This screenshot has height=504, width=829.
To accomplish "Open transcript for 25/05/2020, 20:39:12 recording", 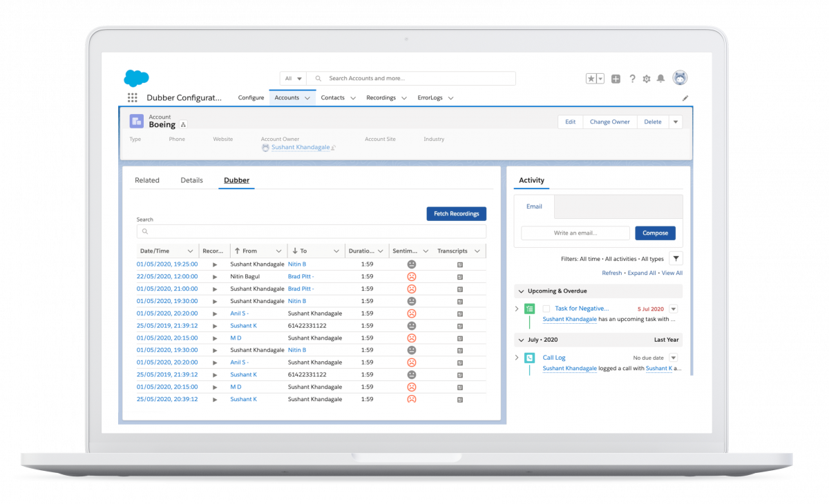I will pyautogui.click(x=460, y=400).
